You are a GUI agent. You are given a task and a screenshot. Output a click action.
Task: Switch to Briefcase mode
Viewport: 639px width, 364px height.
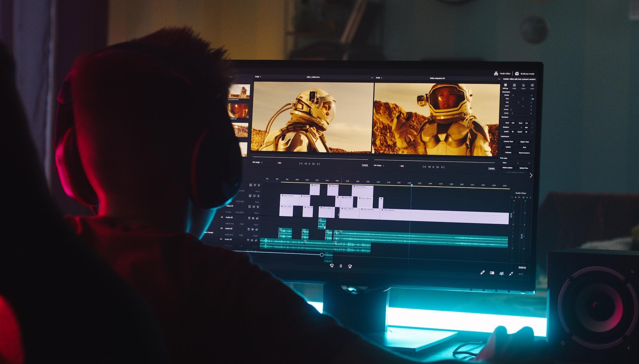click(x=528, y=73)
